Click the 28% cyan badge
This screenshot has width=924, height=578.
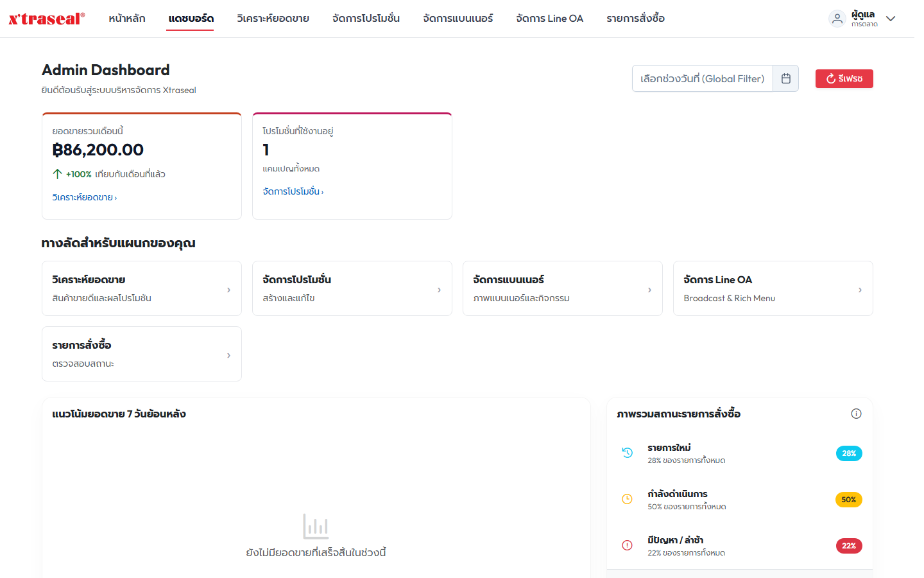click(x=849, y=453)
